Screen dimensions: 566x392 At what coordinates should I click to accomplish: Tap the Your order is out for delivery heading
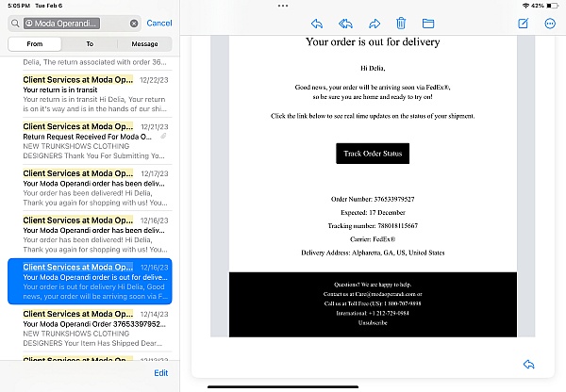[x=373, y=41]
